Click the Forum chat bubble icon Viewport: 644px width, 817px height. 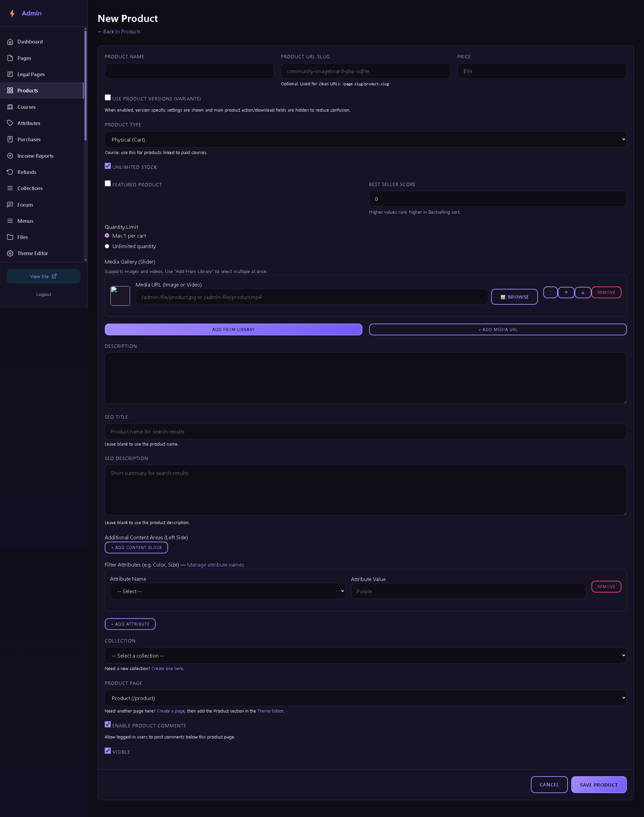[x=10, y=205]
